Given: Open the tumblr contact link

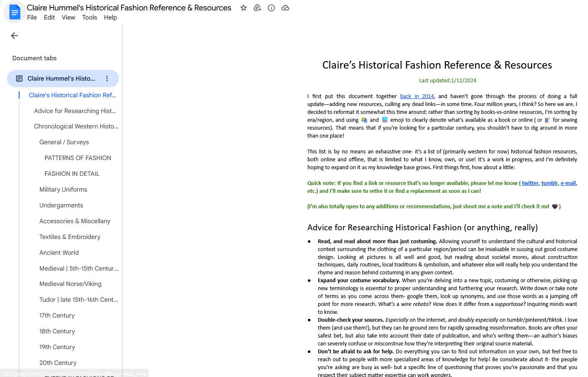Looking at the screenshot, I should tap(549, 183).
